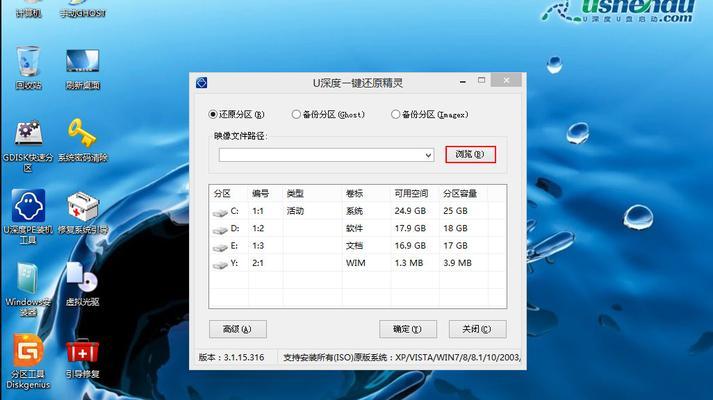The width and height of the screenshot is (713, 400).
Task: Expand the image file path dropdown arrow
Action: pos(428,155)
